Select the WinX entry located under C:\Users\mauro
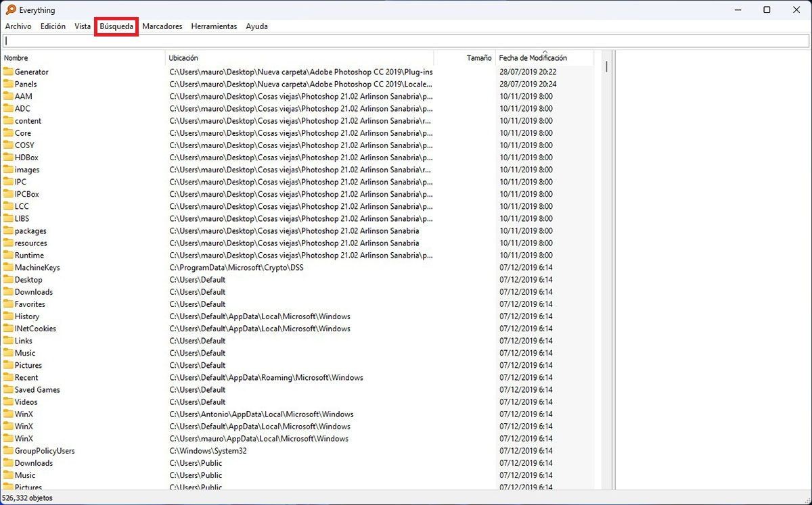812x505 pixels. pos(24,438)
